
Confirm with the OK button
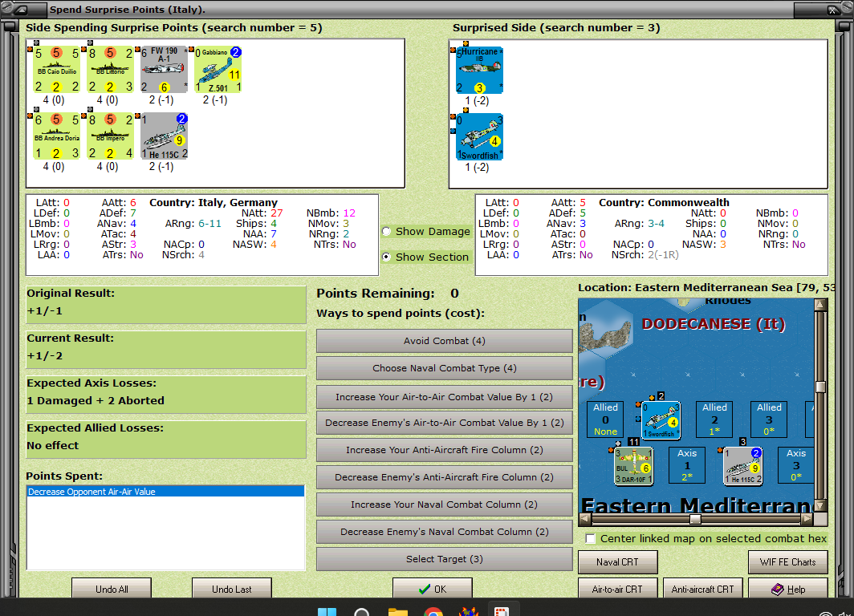(x=433, y=589)
